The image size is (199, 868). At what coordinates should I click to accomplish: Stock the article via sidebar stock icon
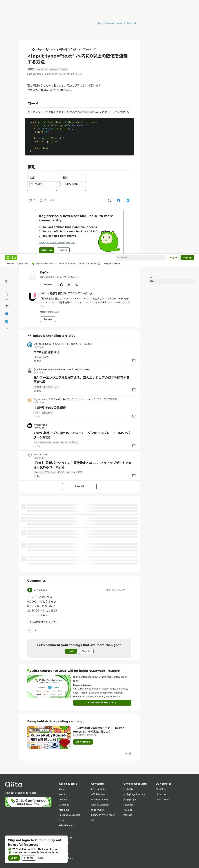[x=7, y=295]
